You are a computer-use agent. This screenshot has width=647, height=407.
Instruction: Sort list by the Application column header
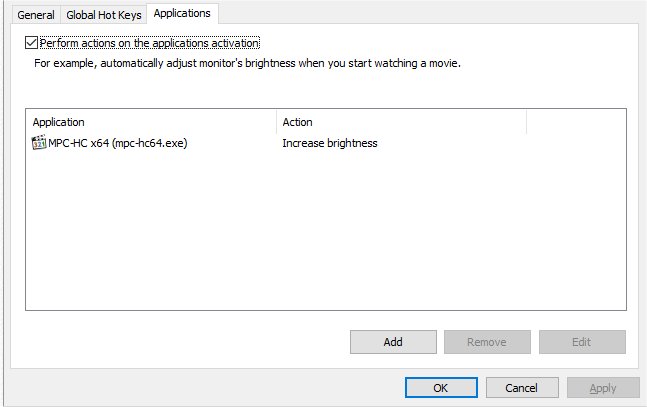(150, 122)
